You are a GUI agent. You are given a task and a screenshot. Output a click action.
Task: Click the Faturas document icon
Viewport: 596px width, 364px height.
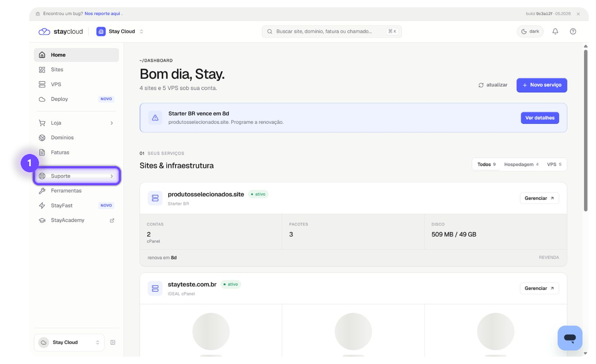42,152
